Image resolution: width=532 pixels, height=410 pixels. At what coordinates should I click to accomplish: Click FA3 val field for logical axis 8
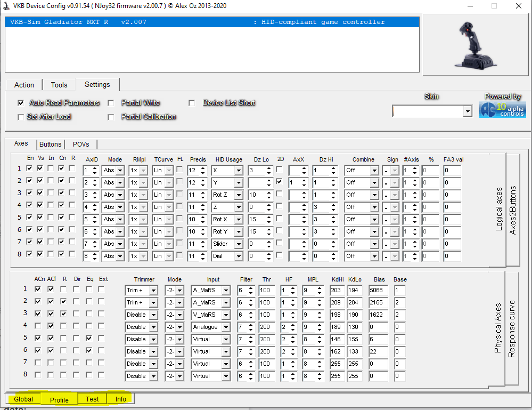(452, 256)
